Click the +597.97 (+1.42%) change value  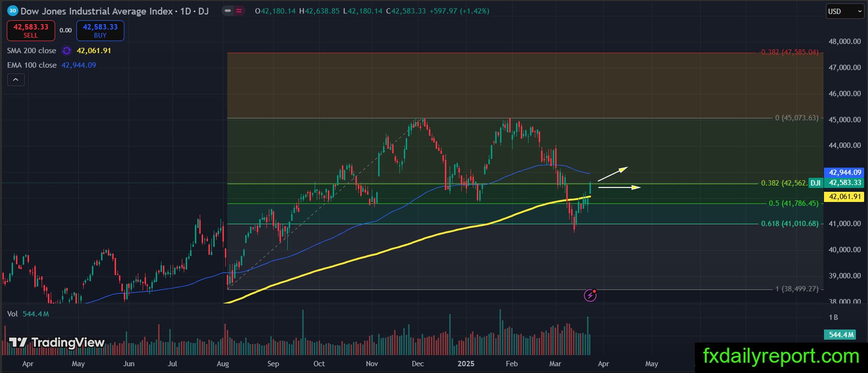click(459, 11)
